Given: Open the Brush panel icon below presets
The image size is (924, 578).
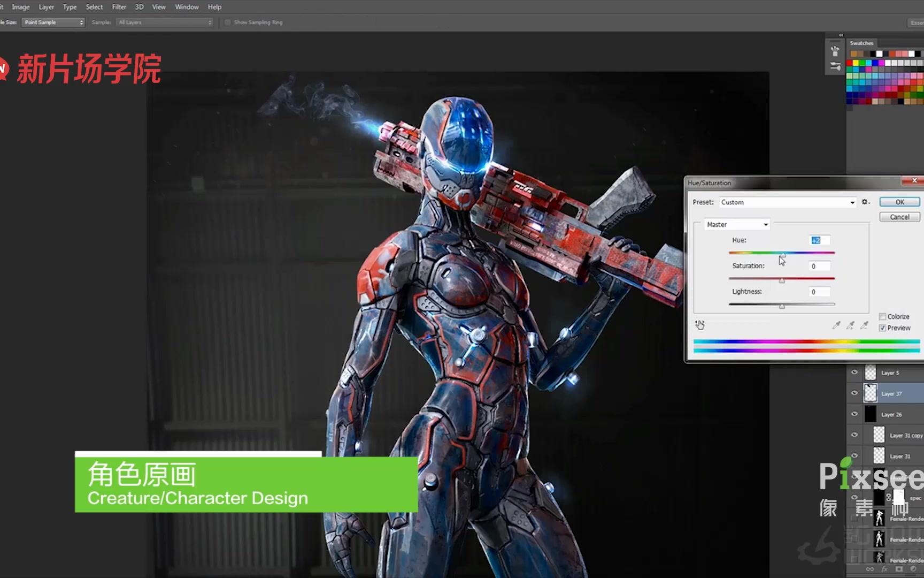Looking at the screenshot, I should coord(835,66).
